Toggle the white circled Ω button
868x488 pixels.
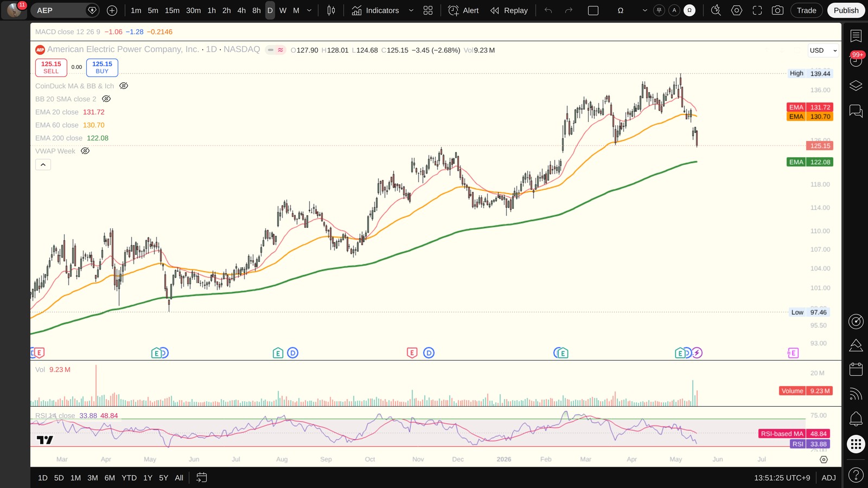[690, 10]
